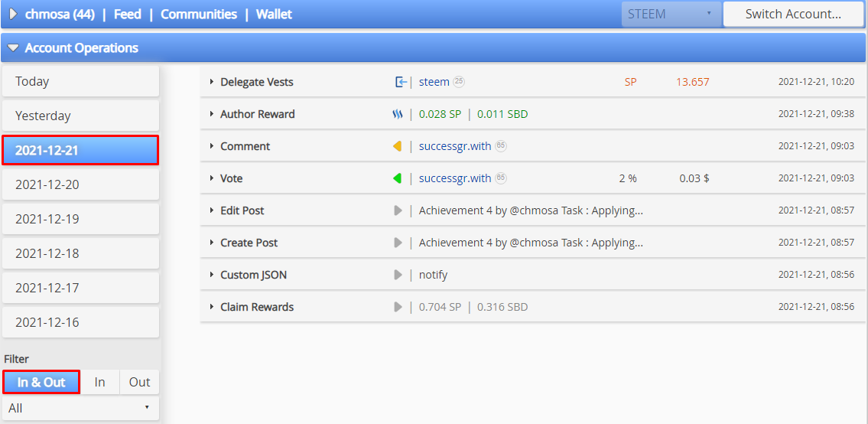Click the 13.657 delegated SP value
Viewport: 868px width, 424px height.
pos(693,82)
